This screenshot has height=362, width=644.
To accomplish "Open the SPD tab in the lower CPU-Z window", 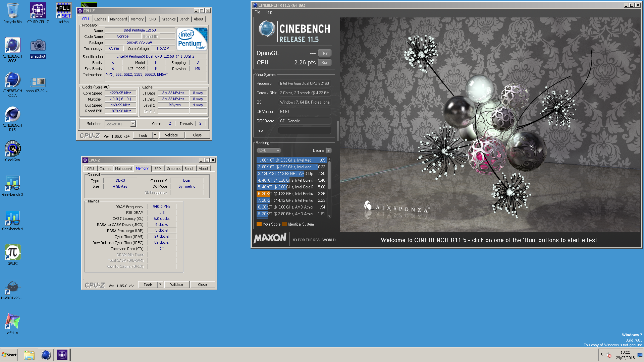I will (x=158, y=169).
